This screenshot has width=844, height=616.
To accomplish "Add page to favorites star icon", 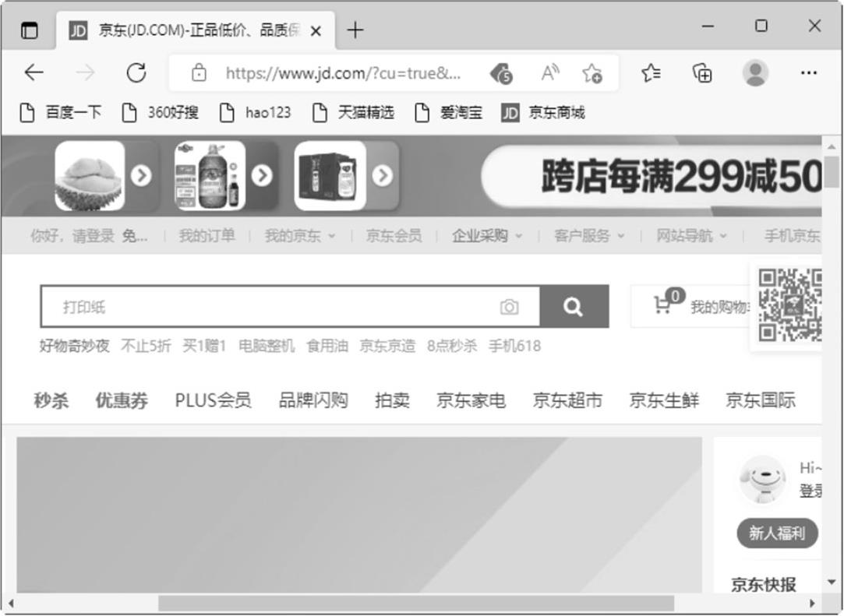I will click(592, 73).
